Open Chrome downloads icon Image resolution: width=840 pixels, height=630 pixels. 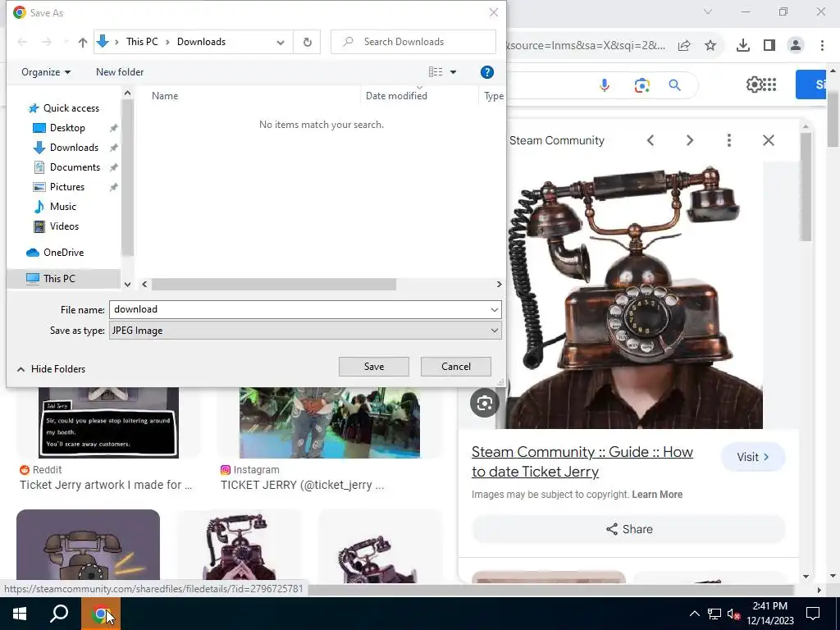pos(743,46)
